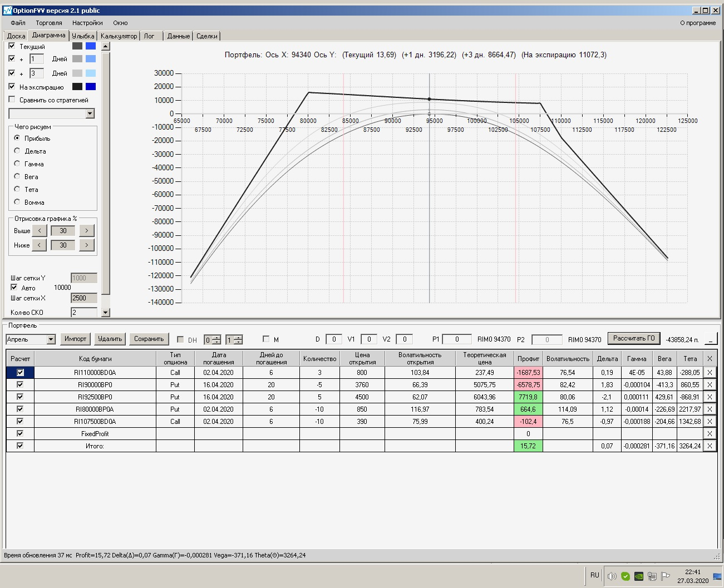The width and height of the screenshot is (724, 588).
Task: Click the Текущий dark gray color swatch
Action: [x=77, y=46]
